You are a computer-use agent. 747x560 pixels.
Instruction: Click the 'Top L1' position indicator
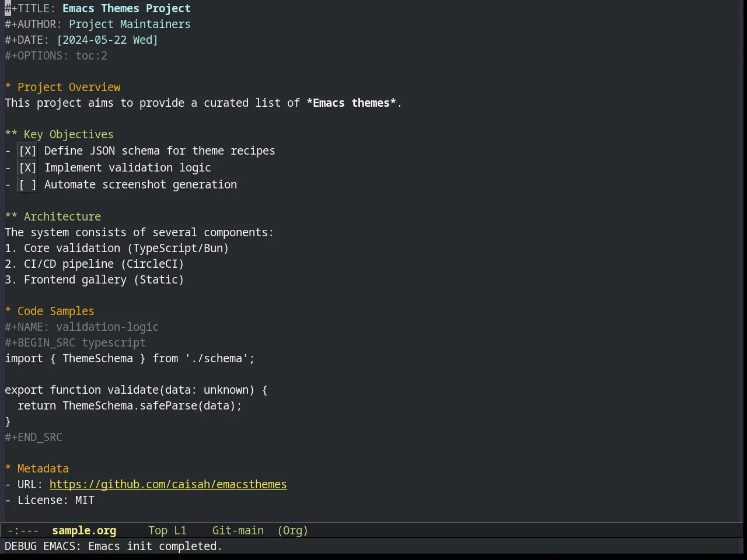click(x=167, y=530)
